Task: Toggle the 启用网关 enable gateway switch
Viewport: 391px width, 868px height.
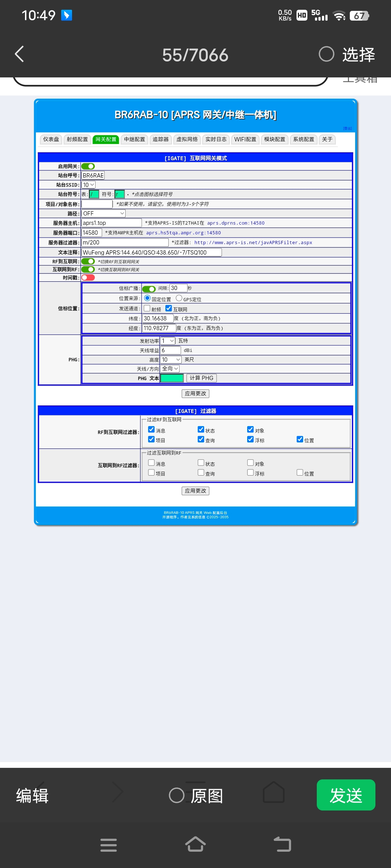Action: click(x=88, y=166)
